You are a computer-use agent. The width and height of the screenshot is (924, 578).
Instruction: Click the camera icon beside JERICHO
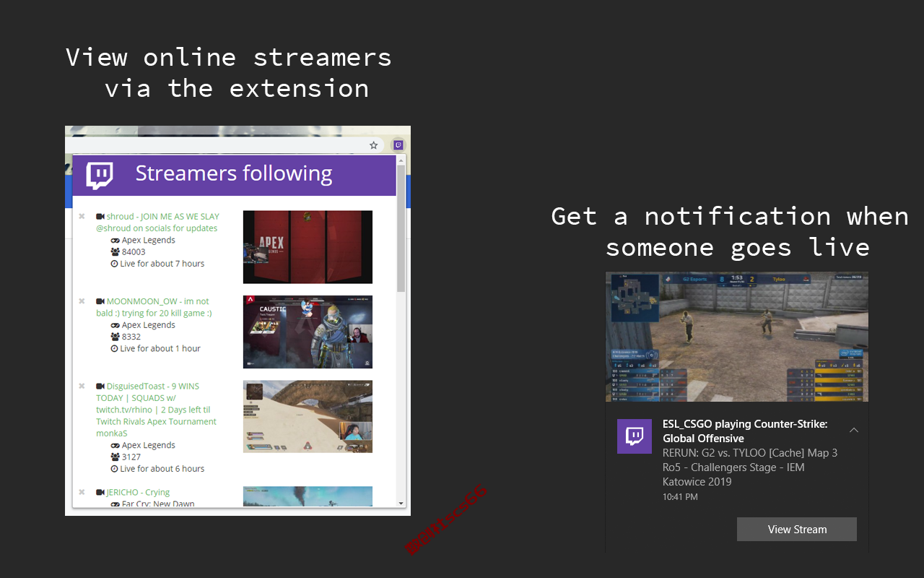click(100, 492)
